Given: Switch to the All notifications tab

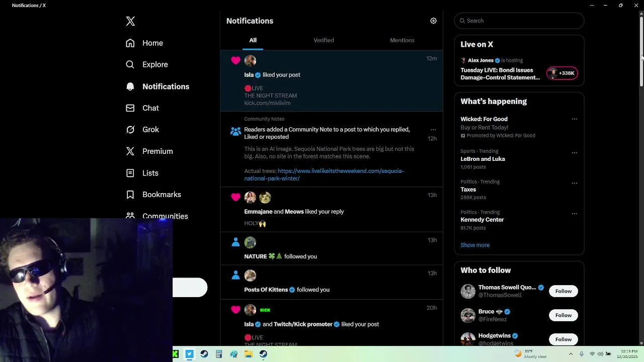Looking at the screenshot, I should (x=253, y=40).
